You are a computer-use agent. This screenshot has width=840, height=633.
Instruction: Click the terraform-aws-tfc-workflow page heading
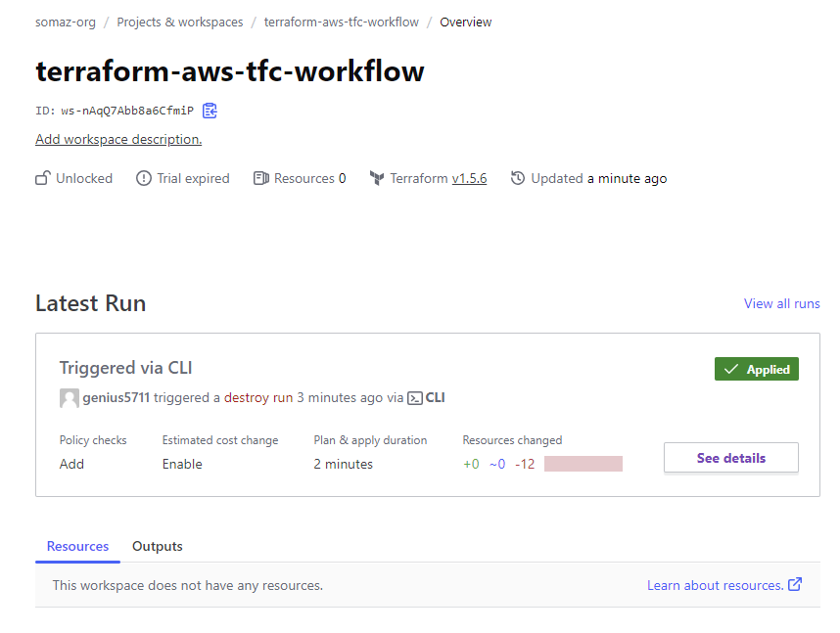click(230, 70)
